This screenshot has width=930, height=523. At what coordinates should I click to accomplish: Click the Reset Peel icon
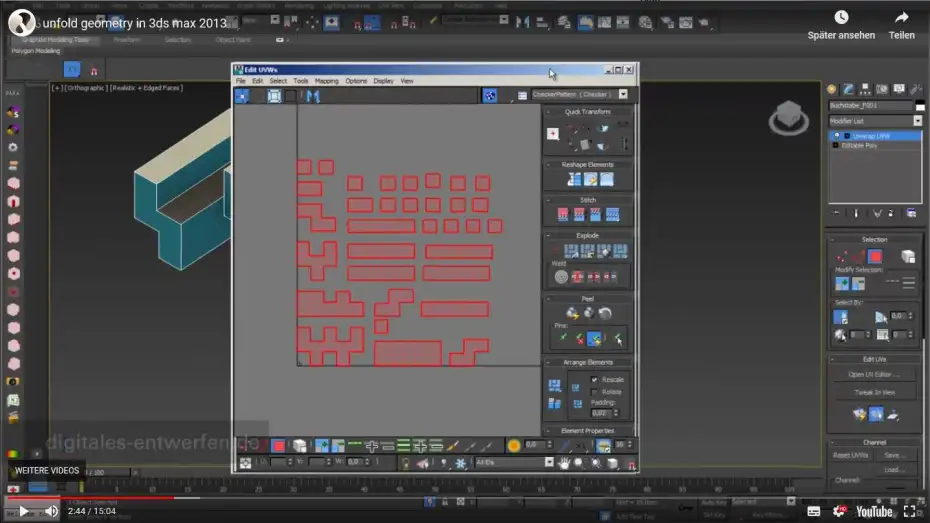point(605,313)
